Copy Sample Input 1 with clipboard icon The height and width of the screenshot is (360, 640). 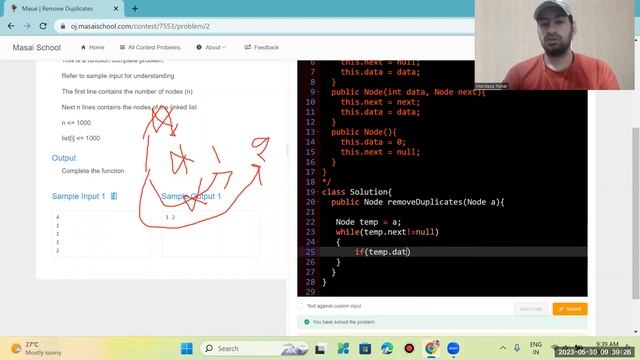click(114, 196)
